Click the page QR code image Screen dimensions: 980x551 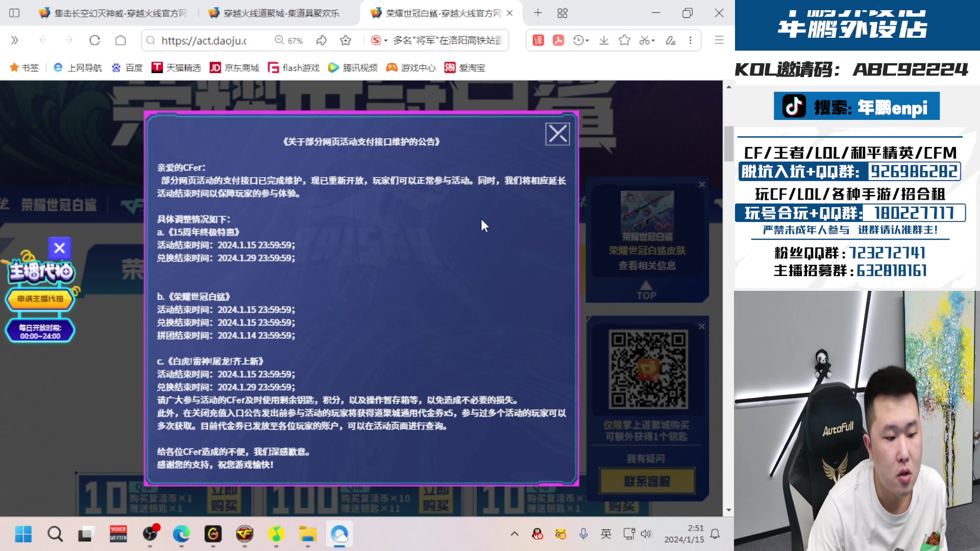pyautogui.click(x=648, y=369)
